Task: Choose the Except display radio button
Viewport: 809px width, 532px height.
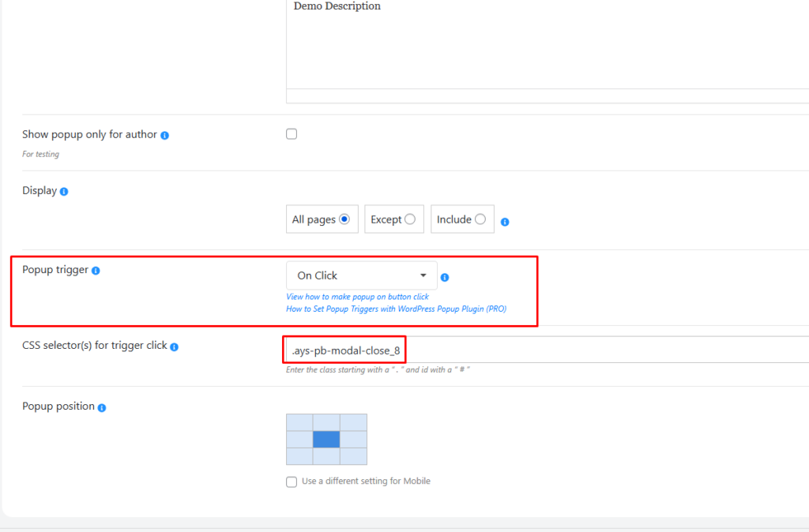Action: [409, 219]
